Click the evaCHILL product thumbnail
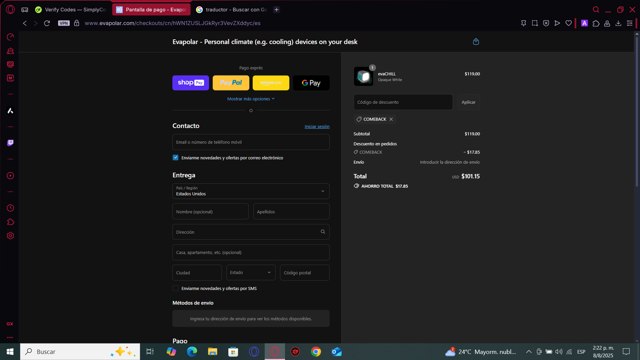 pyautogui.click(x=363, y=76)
